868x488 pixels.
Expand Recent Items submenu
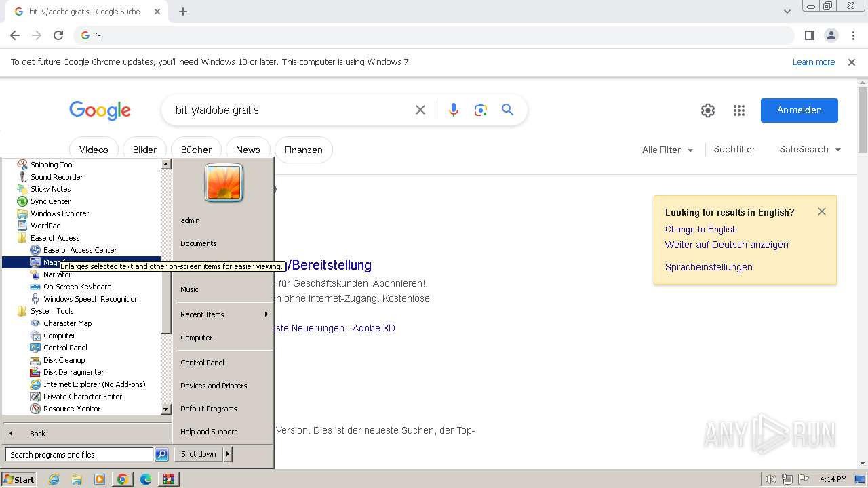pos(224,314)
